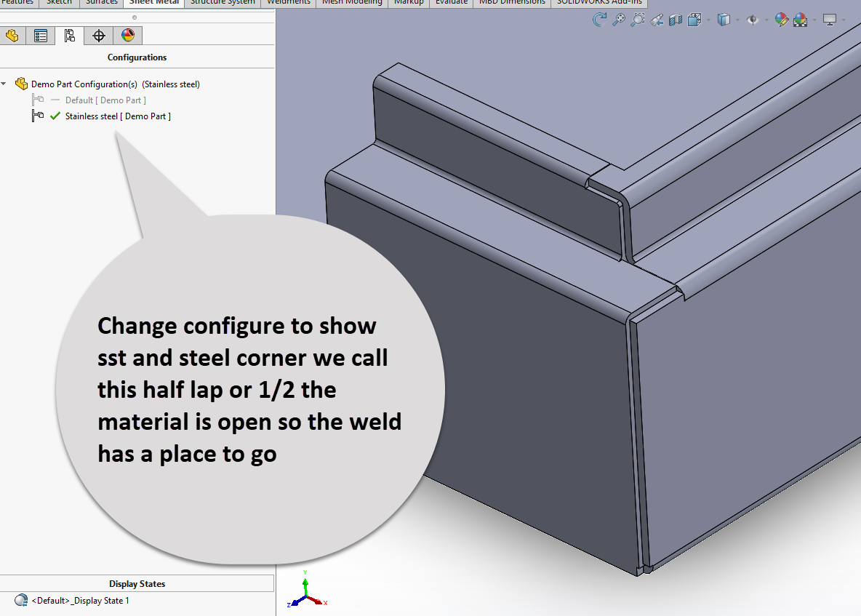Click the Edit Appearance icon
Screen dimensions: 861x616
click(x=781, y=20)
